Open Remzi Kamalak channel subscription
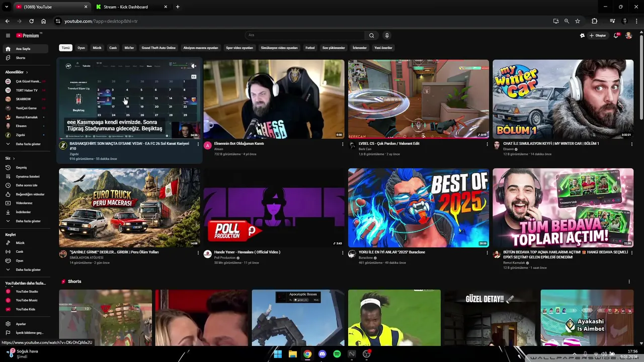Viewport: 644px width, 362px height. [25, 117]
